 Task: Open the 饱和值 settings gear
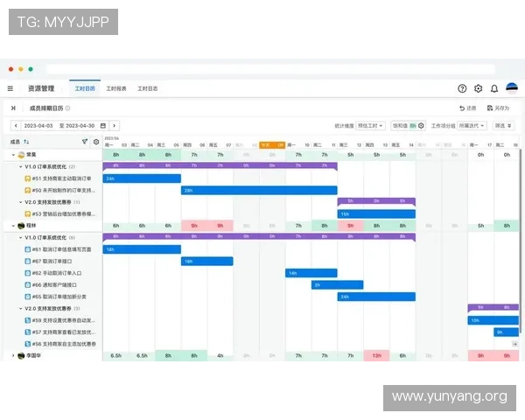click(421, 126)
